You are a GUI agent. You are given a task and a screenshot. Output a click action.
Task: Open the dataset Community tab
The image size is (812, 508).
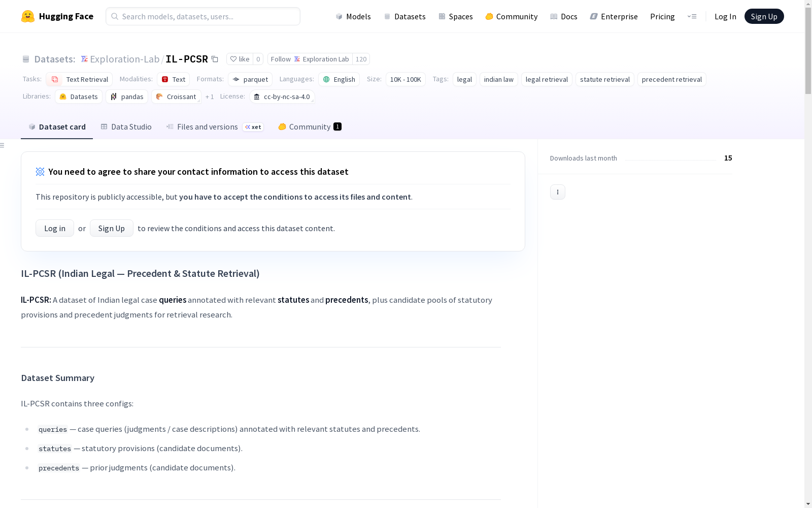pyautogui.click(x=310, y=127)
